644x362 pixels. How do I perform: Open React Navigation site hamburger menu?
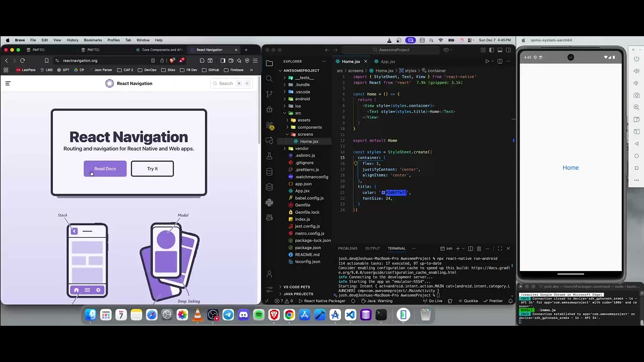[x=8, y=83]
